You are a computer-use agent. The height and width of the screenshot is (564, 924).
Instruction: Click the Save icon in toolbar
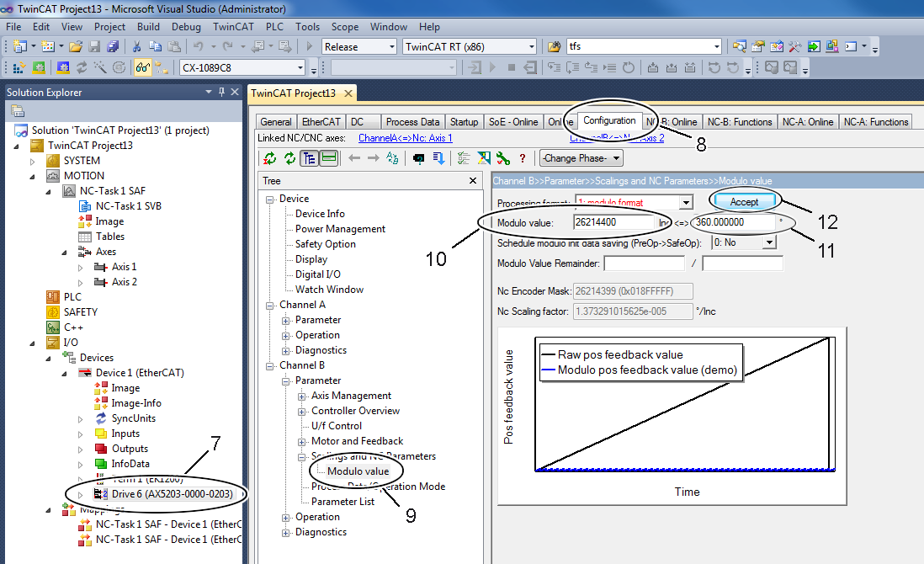click(x=94, y=46)
